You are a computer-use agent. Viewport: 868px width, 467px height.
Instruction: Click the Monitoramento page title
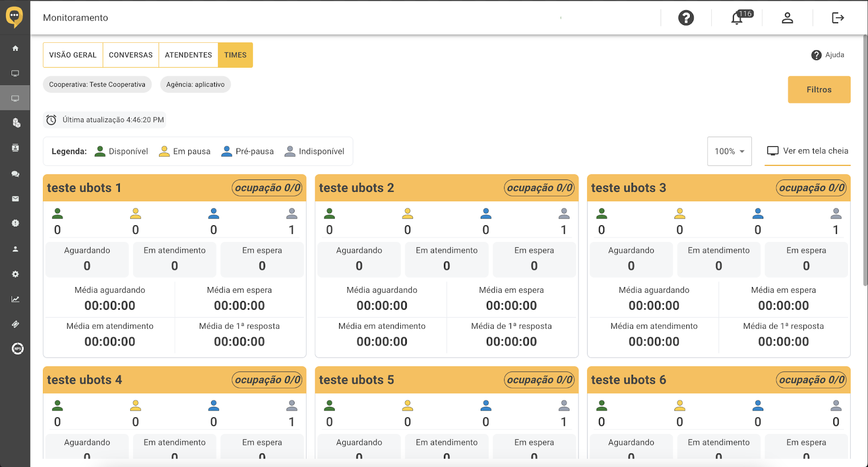coord(75,18)
